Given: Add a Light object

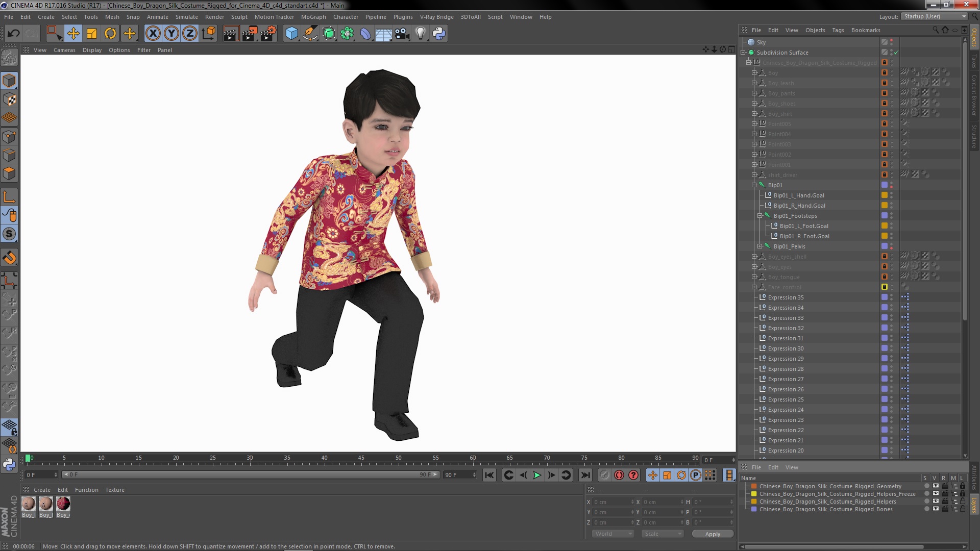Looking at the screenshot, I should click(x=421, y=34).
